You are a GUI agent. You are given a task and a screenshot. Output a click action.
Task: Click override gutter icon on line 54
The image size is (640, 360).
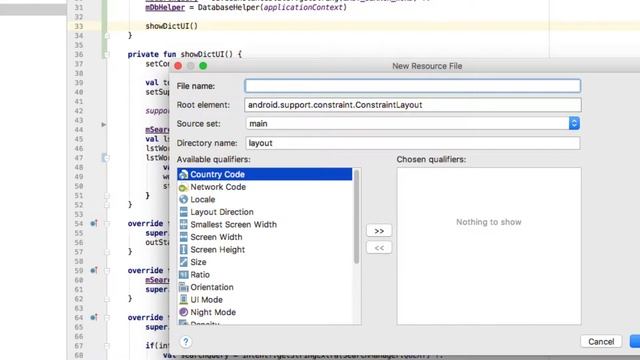click(93, 223)
